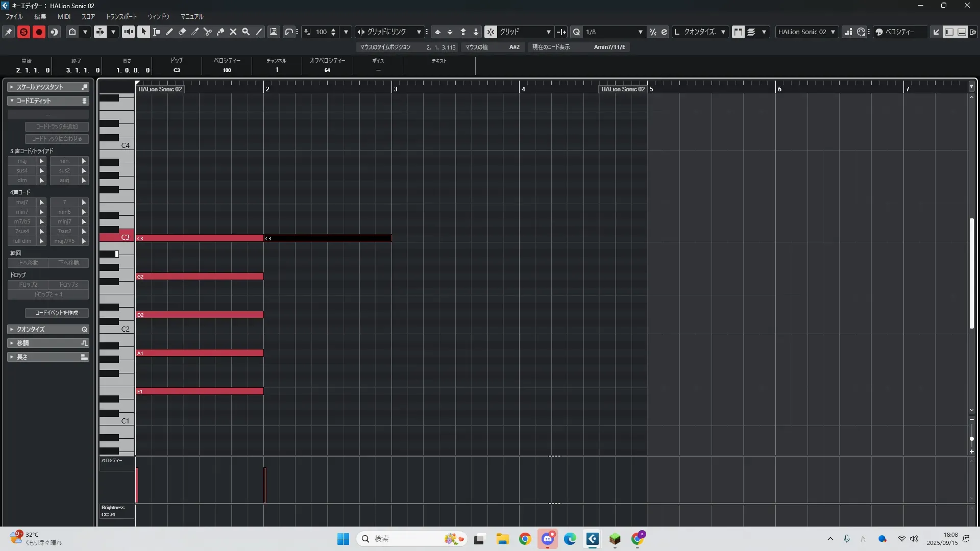Select the Line tool
This screenshot has height=551, width=980.
click(259, 32)
